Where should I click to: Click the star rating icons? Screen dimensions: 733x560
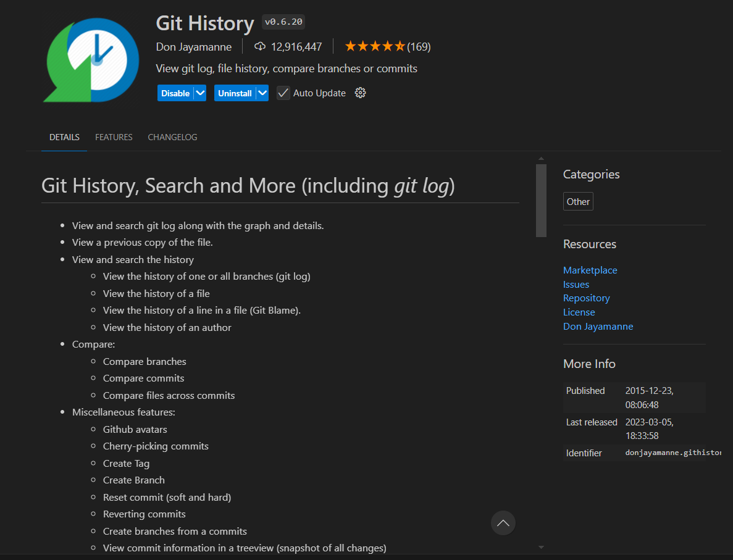[x=374, y=46]
